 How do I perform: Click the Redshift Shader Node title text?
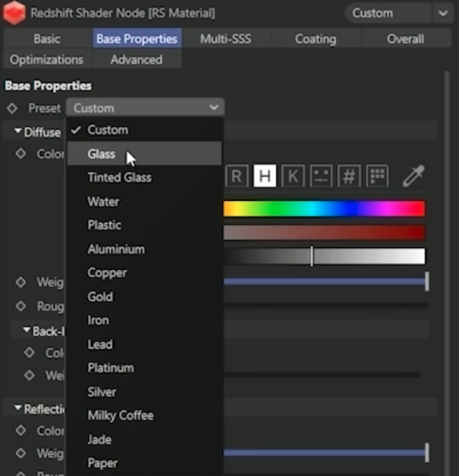tap(123, 13)
